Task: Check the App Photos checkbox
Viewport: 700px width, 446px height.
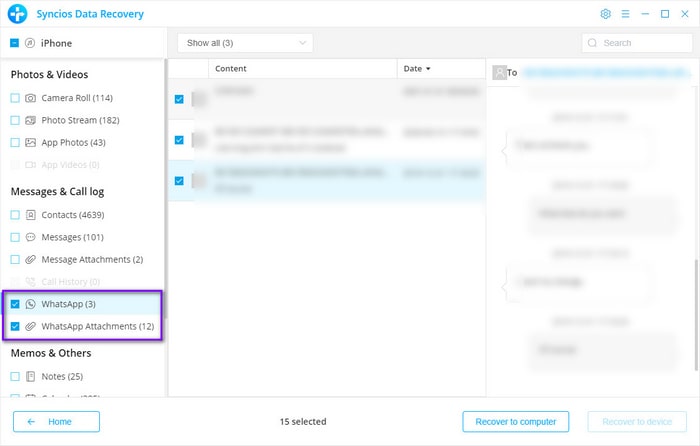Action: pos(15,142)
